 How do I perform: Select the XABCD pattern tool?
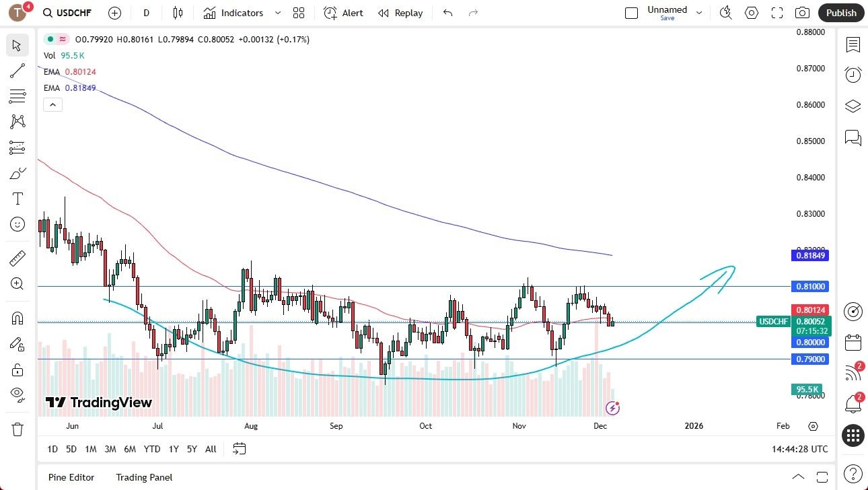tap(17, 122)
